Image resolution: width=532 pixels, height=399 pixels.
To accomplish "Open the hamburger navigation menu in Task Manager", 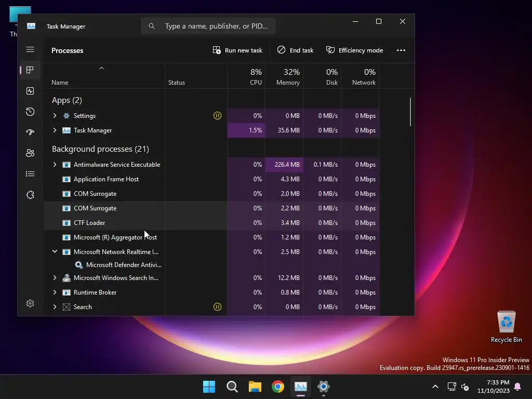I will [30, 49].
